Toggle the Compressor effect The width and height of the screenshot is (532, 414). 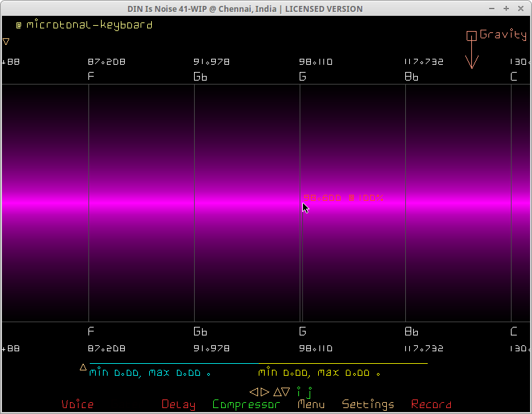246,404
